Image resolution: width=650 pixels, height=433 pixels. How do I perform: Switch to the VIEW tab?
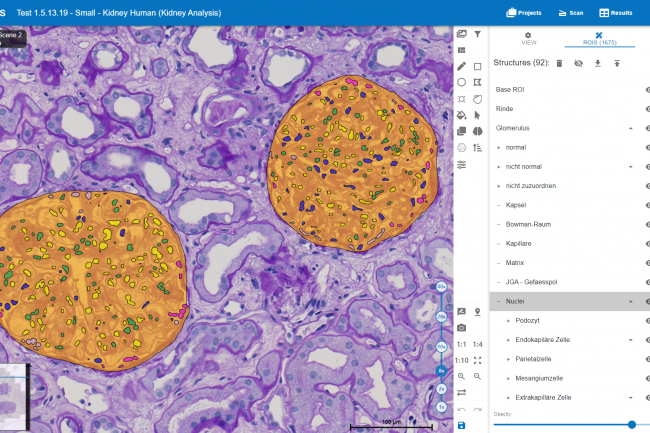click(x=529, y=39)
